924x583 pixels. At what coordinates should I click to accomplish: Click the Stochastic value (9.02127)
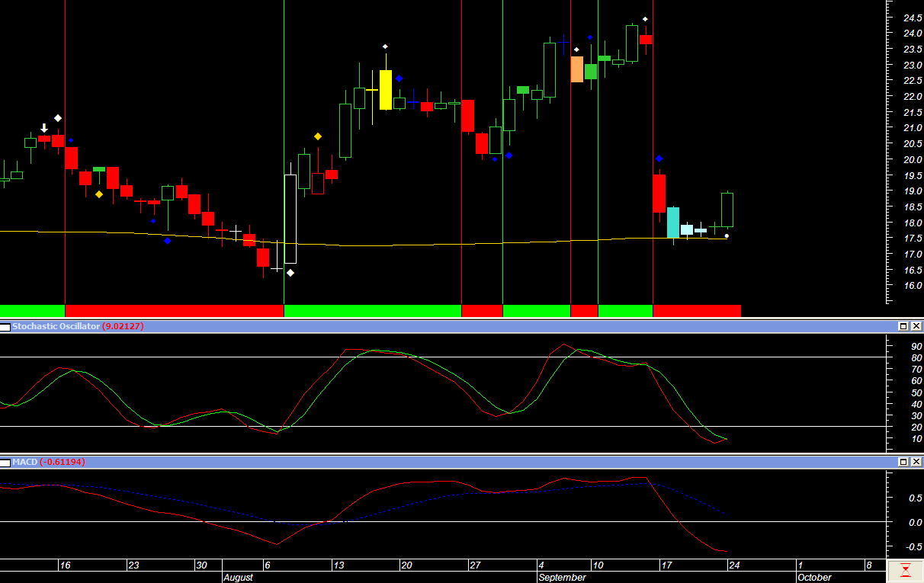(x=123, y=326)
